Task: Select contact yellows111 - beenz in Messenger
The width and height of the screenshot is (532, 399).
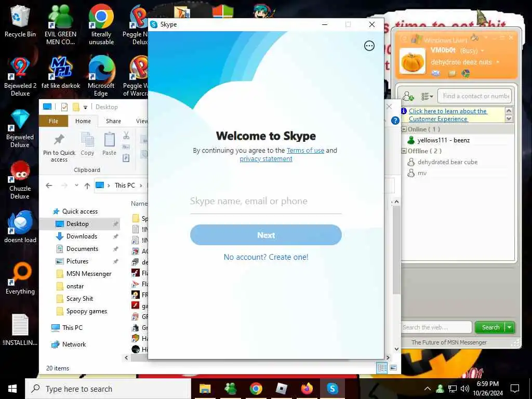Action: point(444,140)
